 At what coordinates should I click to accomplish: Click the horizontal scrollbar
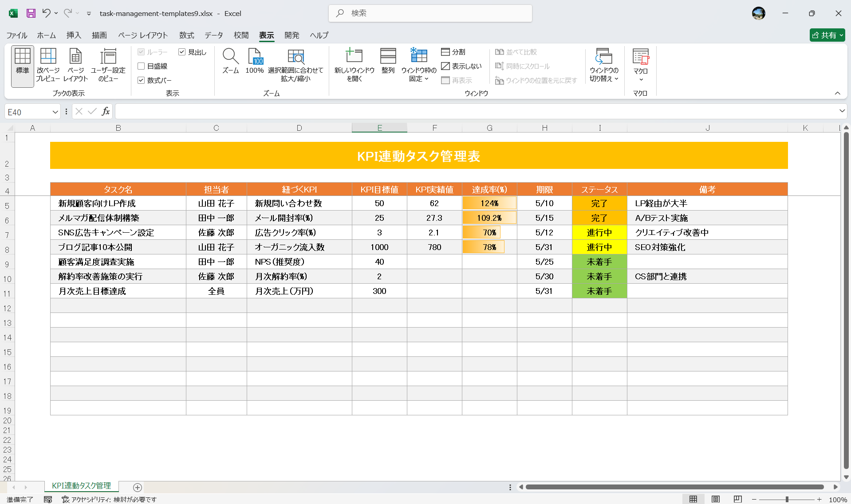[674, 487]
